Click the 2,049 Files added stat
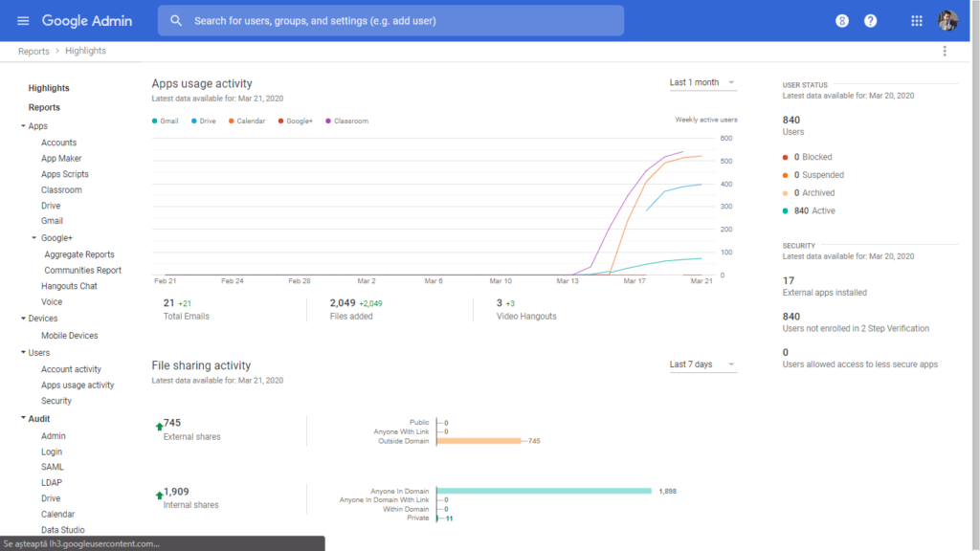Viewport: 980px width, 551px height. [356, 309]
